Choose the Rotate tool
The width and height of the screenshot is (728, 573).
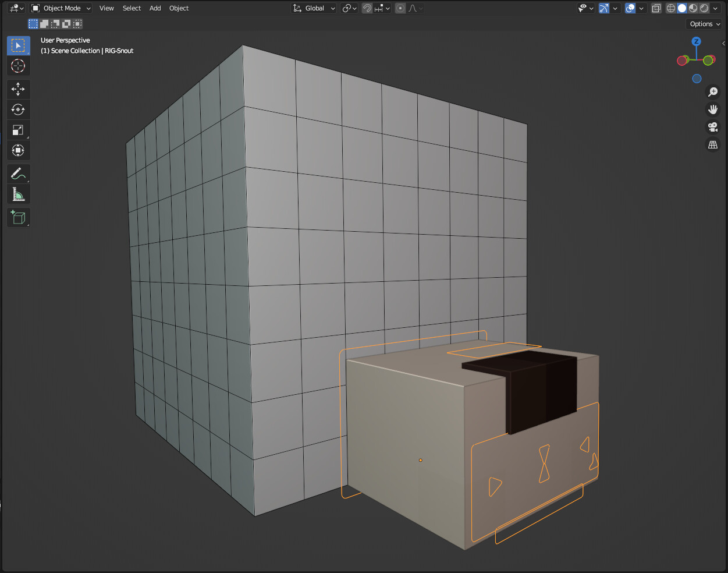coord(18,109)
